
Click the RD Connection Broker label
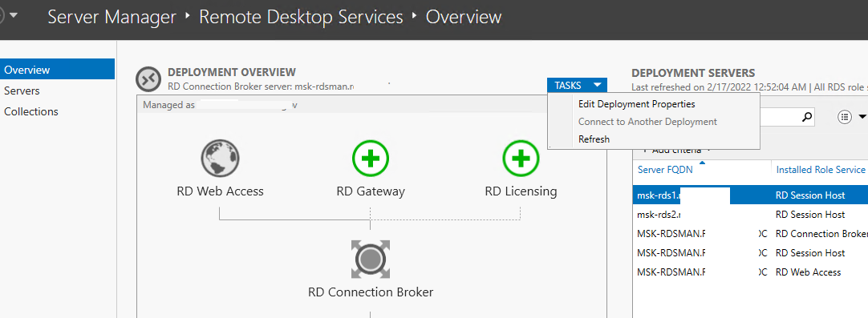click(x=371, y=292)
